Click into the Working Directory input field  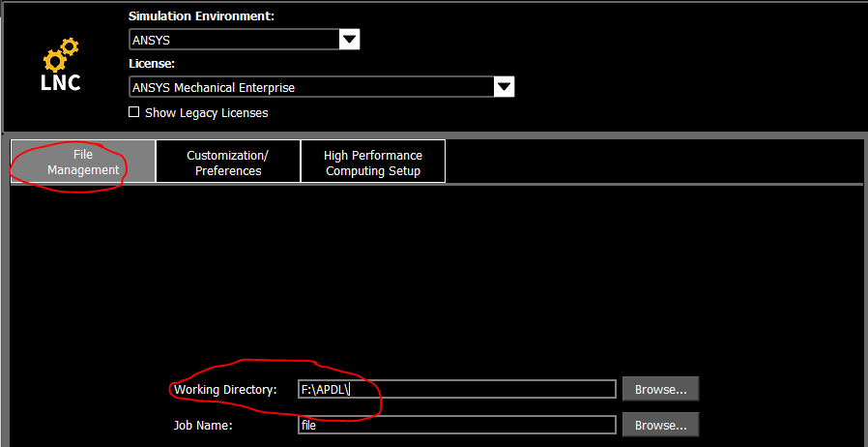click(456, 389)
